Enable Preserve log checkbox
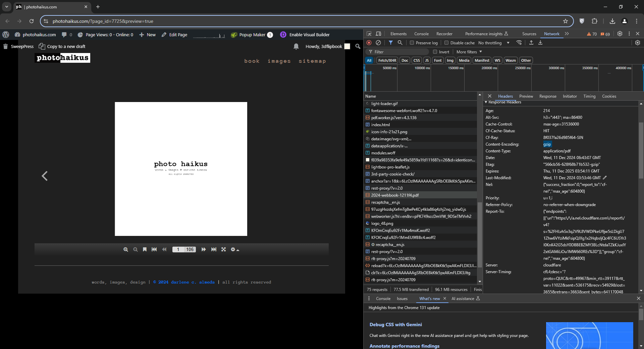Image resolution: width=644 pixels, height=349 pixels. 412,43
